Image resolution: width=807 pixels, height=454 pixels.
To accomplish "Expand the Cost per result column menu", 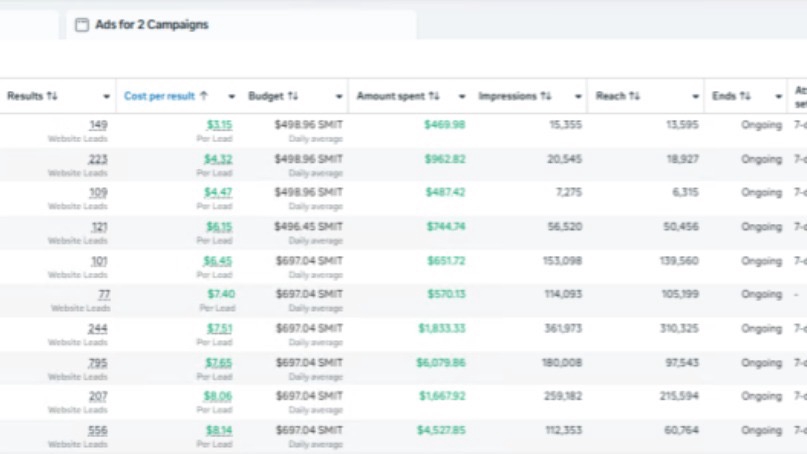I will (x=232, y=97).
